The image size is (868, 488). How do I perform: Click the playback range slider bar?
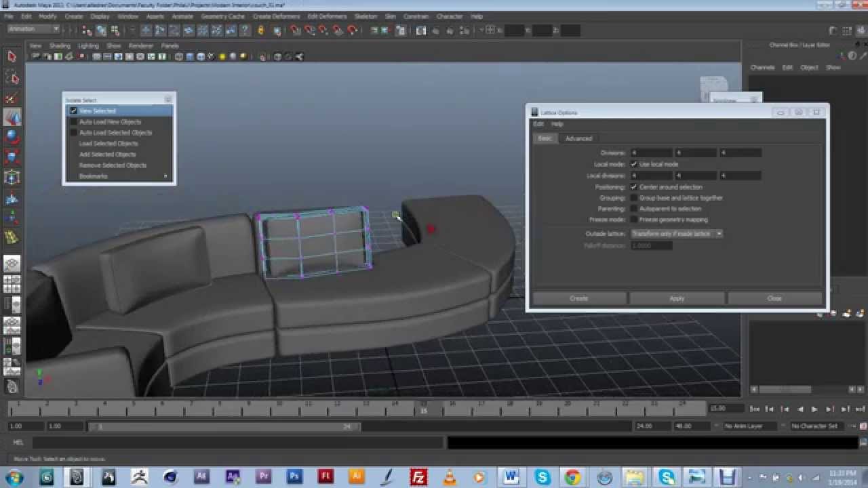point(224,426)
